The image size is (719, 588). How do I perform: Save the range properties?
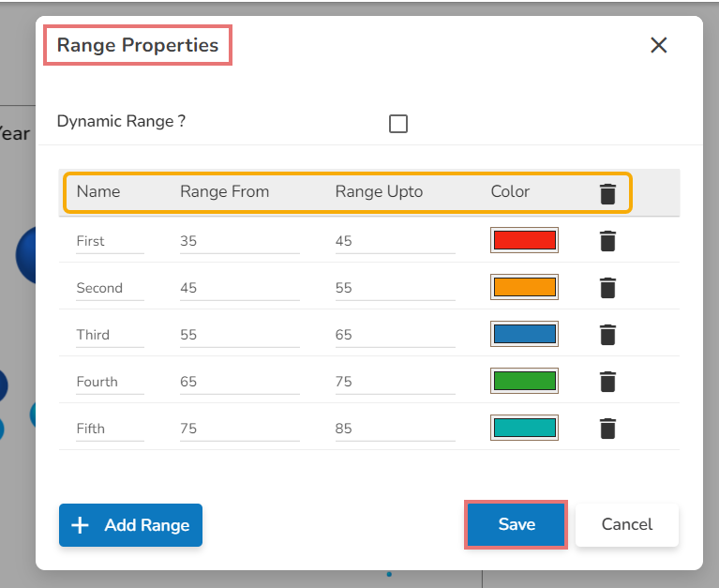517,524
